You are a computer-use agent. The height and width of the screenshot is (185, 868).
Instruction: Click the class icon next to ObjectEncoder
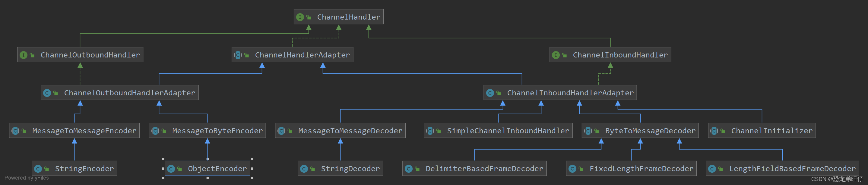point(171,169)
